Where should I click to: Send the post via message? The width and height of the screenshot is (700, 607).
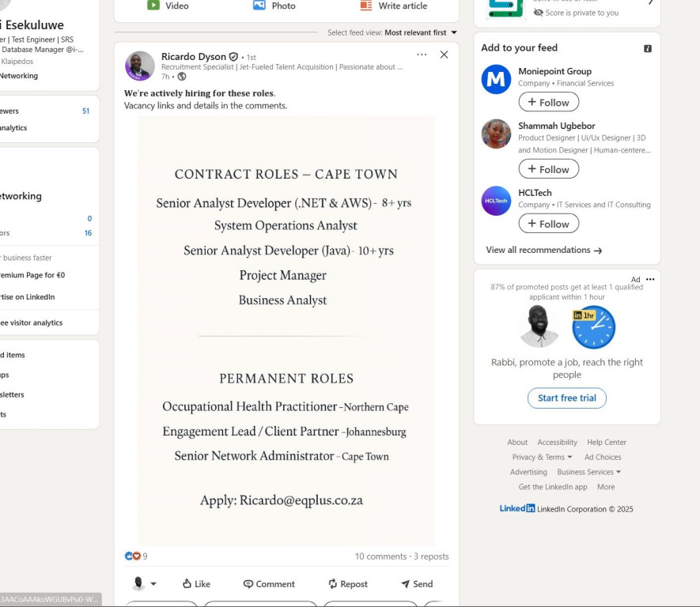pyautogui.click(x=417, y=584)
